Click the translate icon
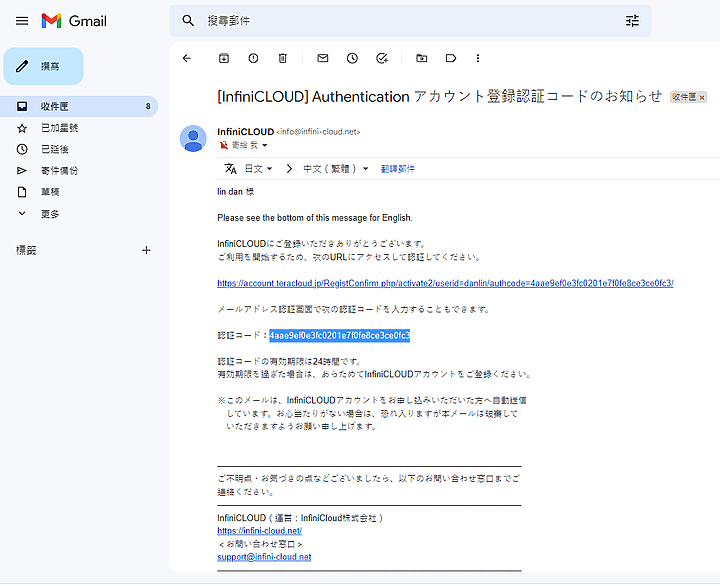 click(x=231, y=169)
